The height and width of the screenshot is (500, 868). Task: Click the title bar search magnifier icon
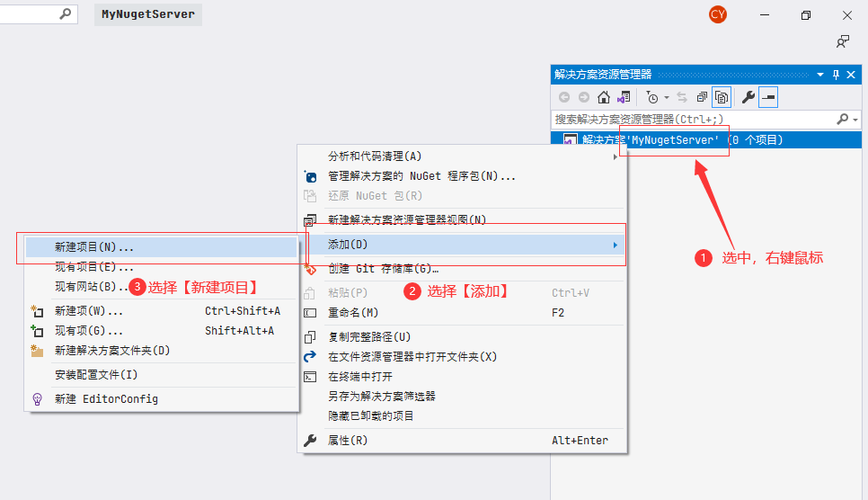tap(66, 13)
